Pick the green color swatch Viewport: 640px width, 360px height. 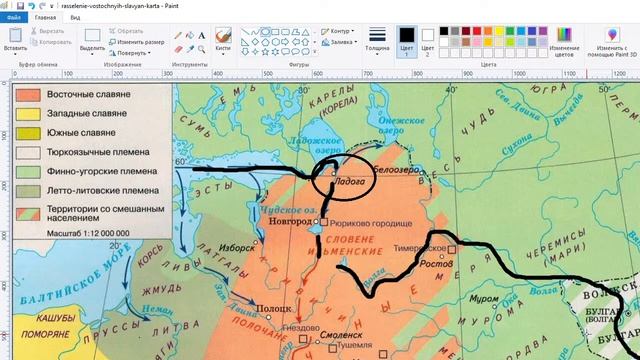(510, 31)
